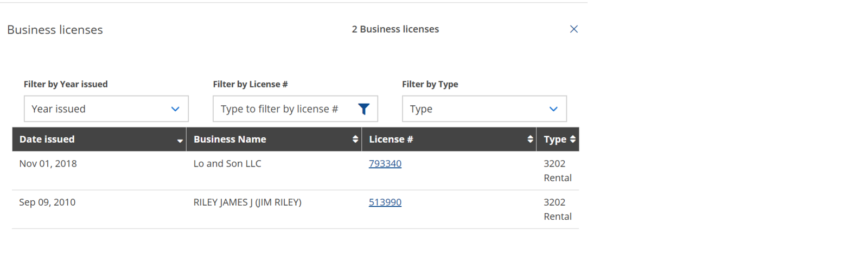The height and width of the screenshot is (267, 868).
Task: Click the Filter by License # label
Action: coord(250,84)
